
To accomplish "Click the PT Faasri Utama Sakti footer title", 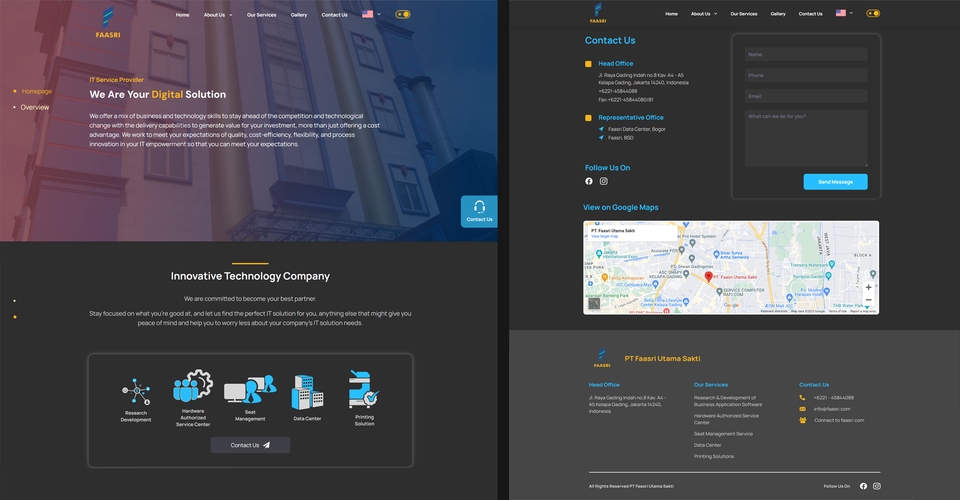I will 662,359.
